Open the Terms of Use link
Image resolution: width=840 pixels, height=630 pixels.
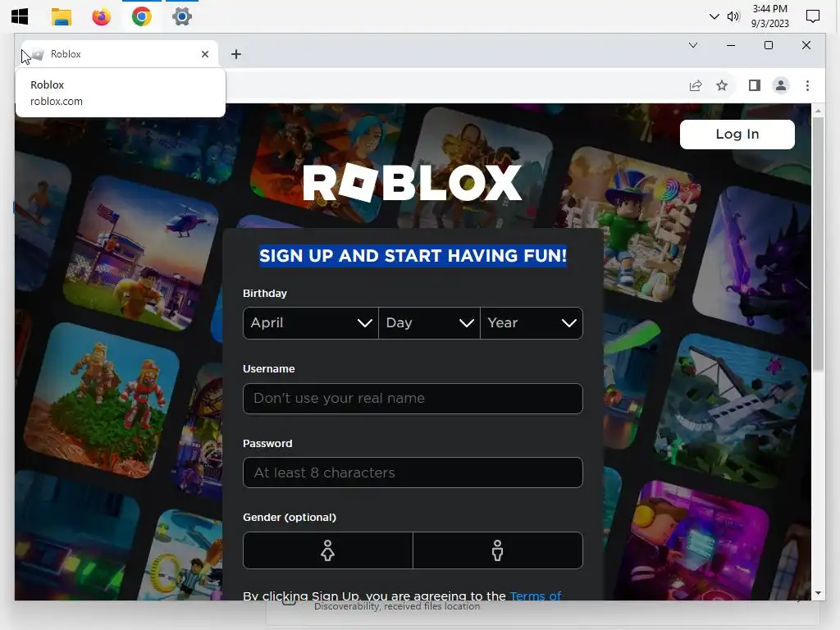535,596
